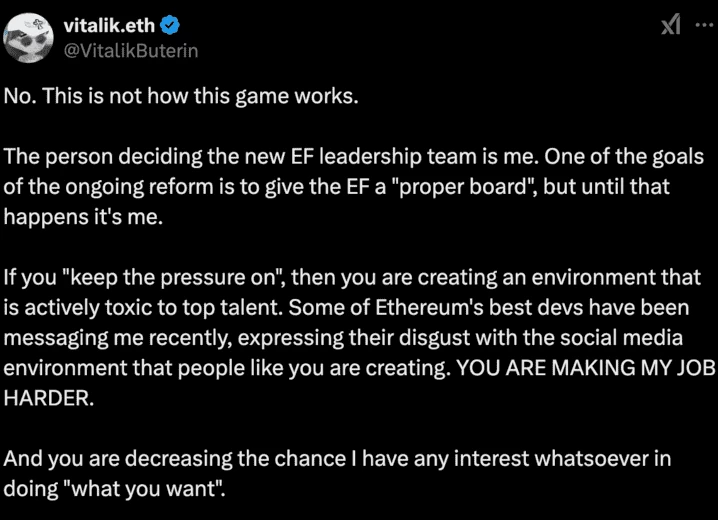The image size is (718, 520).
Task: Click the capitalized text "YOU ARE MAKING MY JOB"
Action: [x=586, y=368]
